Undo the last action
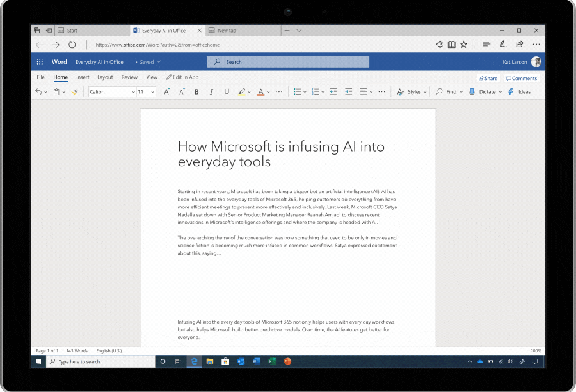The height and width of the screenshot is (392, 576). tap(38, 91)
